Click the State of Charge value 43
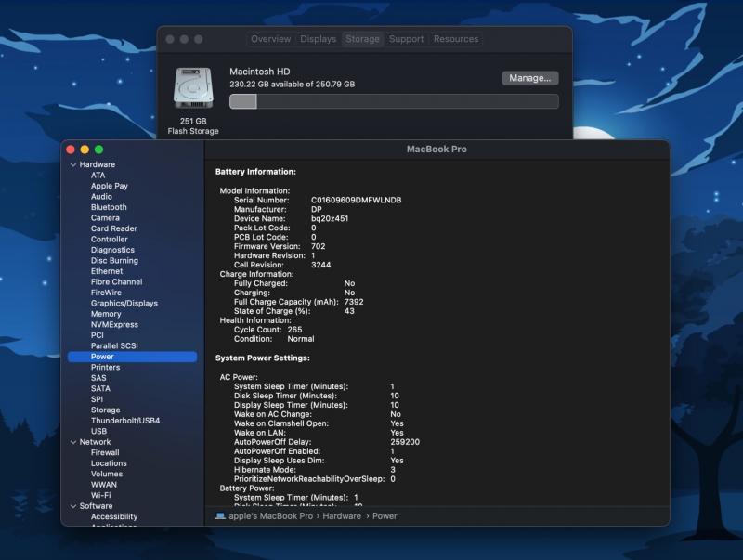743x560 pixels. click(x=349, y=311)
